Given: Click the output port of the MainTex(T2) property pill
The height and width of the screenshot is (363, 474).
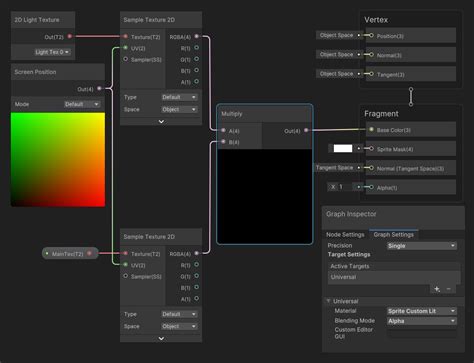Looking at the screenshot, I should (x=89, y=253).
